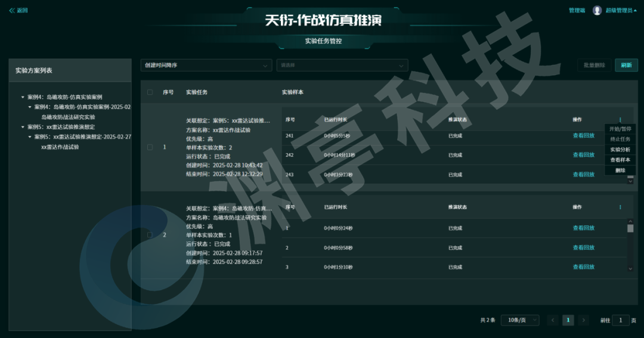The width and height of the screenshot is (644, 338).
Task: Select 岛礁攻防战法研究实验 in tree
Action: click(68, 117)
